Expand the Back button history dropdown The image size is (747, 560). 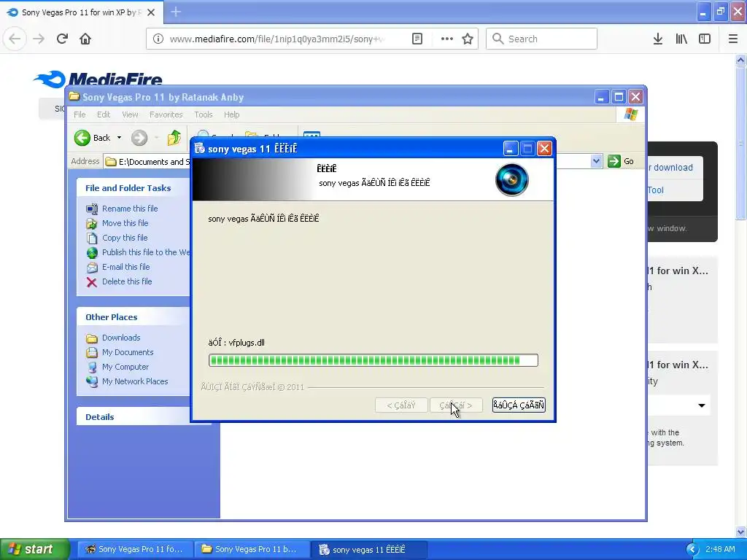coord(119,138)
